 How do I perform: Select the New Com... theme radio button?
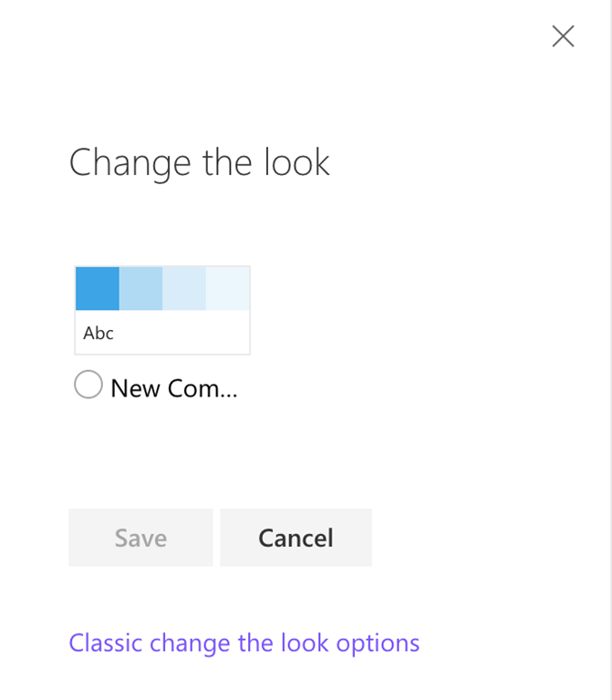(x=88, y=385)
